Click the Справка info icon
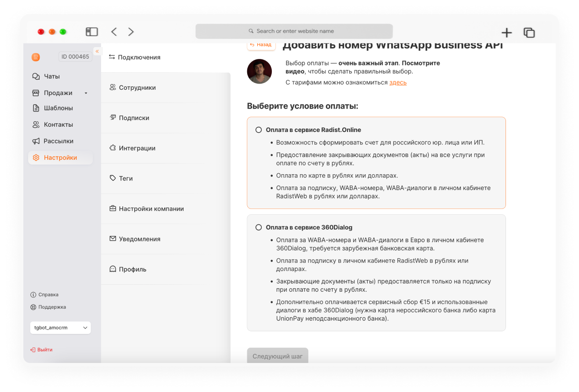This screenshot has height=392, width=579. click(33, 295)
